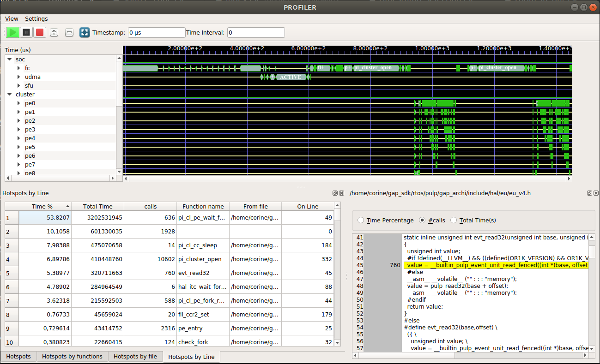Sort table by On Line column header
Screen dimensions: 600x364
click(308, 206)
